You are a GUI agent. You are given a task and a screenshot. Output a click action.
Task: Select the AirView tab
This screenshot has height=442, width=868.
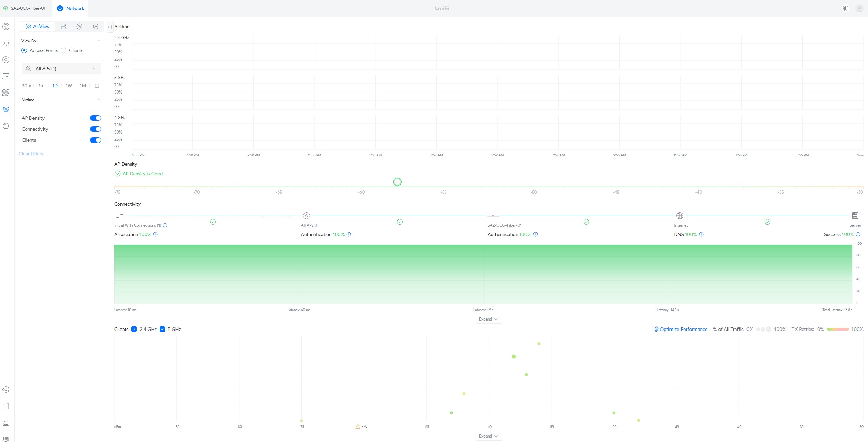coord(37,27)
